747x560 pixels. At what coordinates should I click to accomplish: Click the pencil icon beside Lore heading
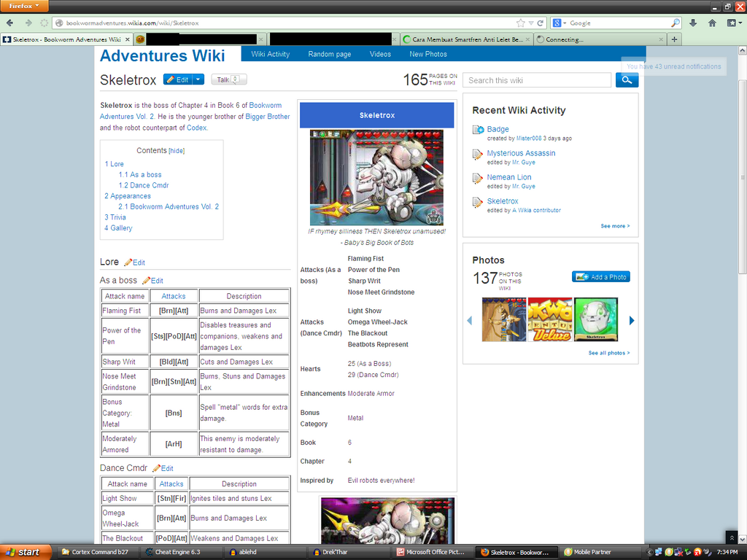point(128,262)
